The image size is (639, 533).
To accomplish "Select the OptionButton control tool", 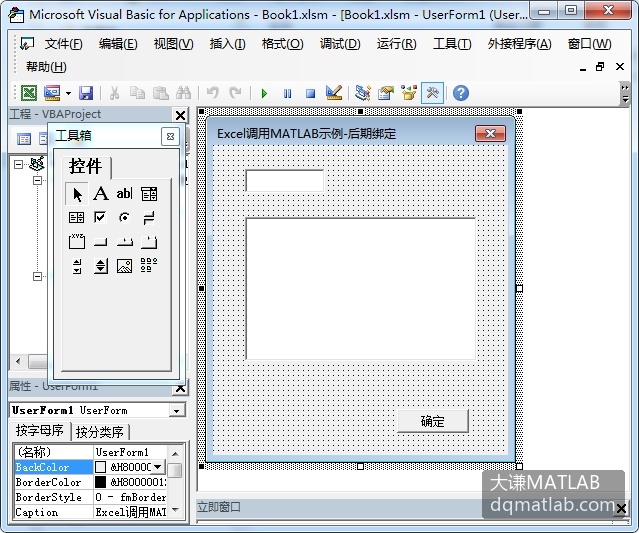I will click(x=125, y=218).
